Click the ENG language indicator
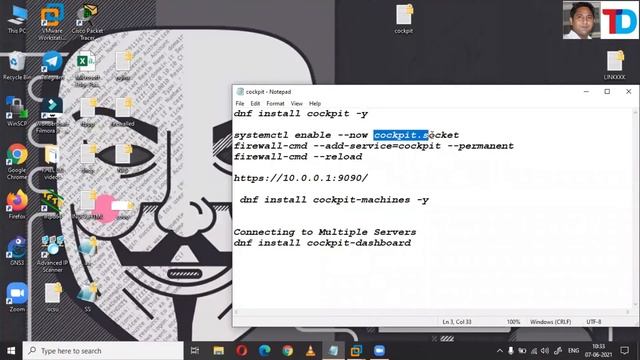The height and width of the screenshot is (360, 640). pyautogui.click(x=573, y=351)
